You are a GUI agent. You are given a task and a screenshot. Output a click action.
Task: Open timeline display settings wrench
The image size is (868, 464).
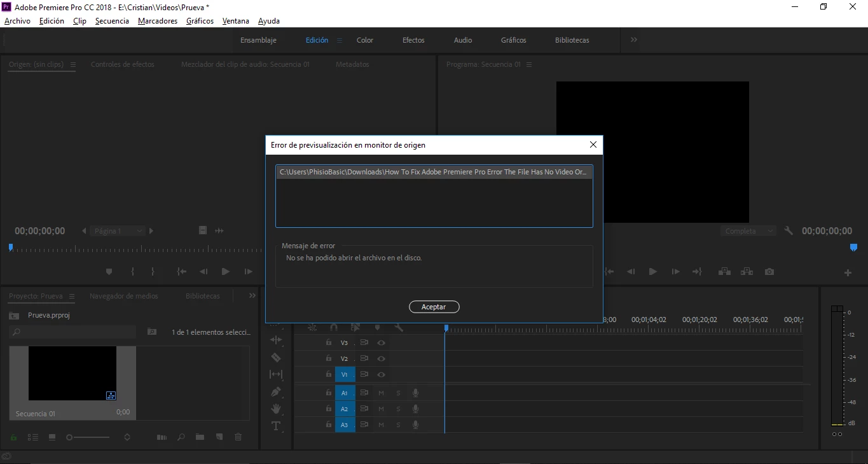click(x=399, y=327)
